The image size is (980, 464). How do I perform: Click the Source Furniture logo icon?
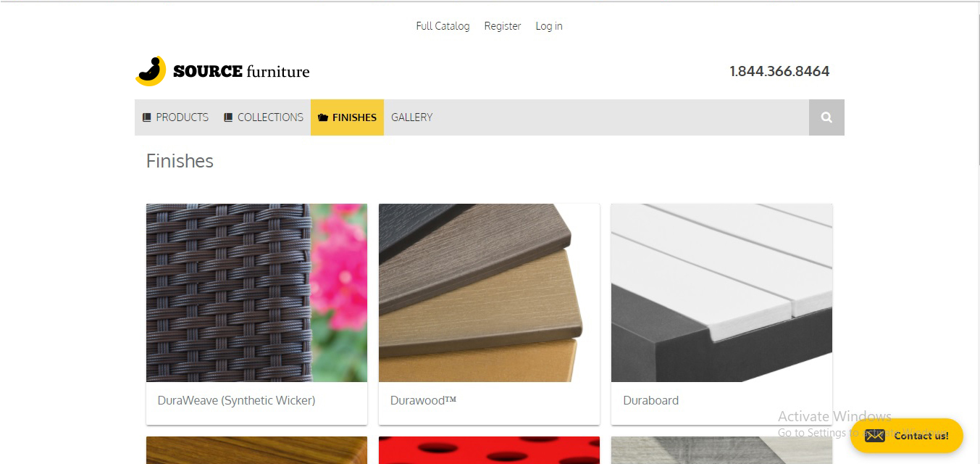click(x=151, y=71)
